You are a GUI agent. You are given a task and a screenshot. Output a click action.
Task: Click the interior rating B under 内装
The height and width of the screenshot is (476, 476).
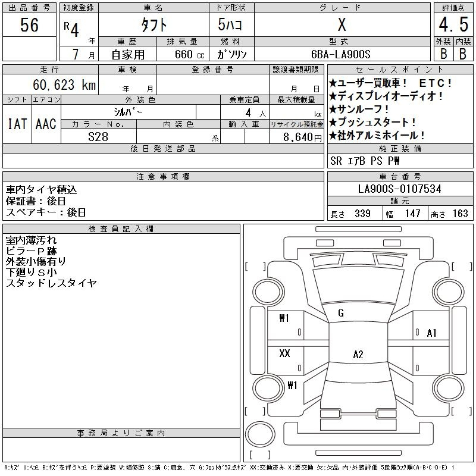pos(463,54)
